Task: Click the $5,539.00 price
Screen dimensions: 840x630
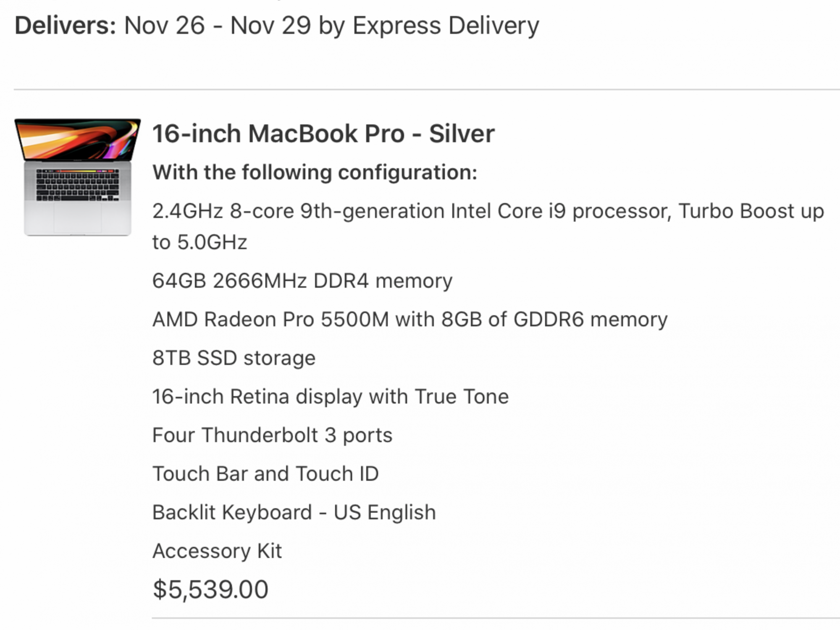Action: point(210,589)
